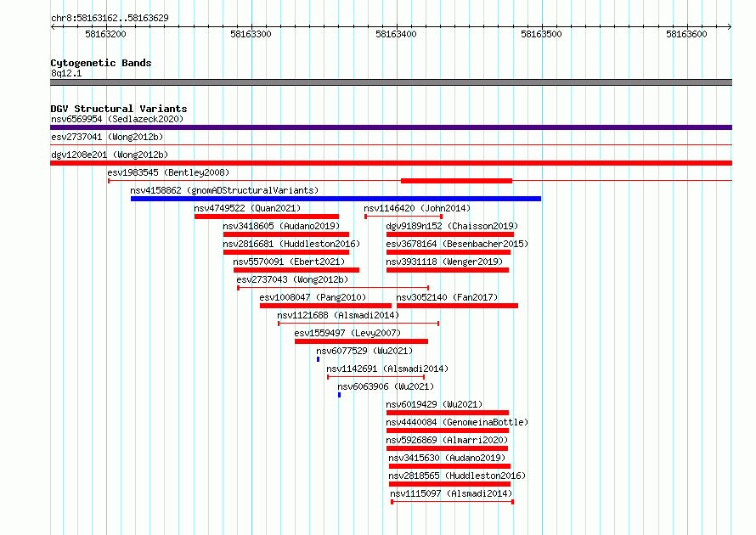This screenshot has width=756, height=535.
Task: Select the red bar under nsv3052140
Action: pos(457,306)
